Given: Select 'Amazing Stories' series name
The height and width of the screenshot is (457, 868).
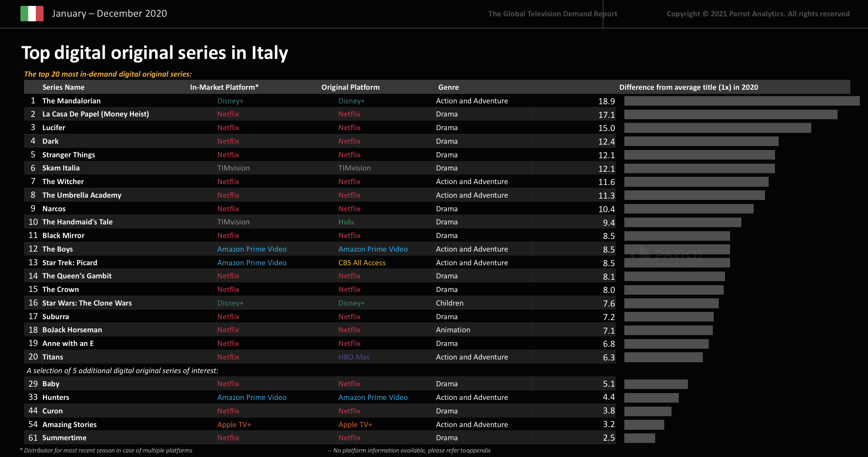Looking at the screenshot, I should coord(69,424).
